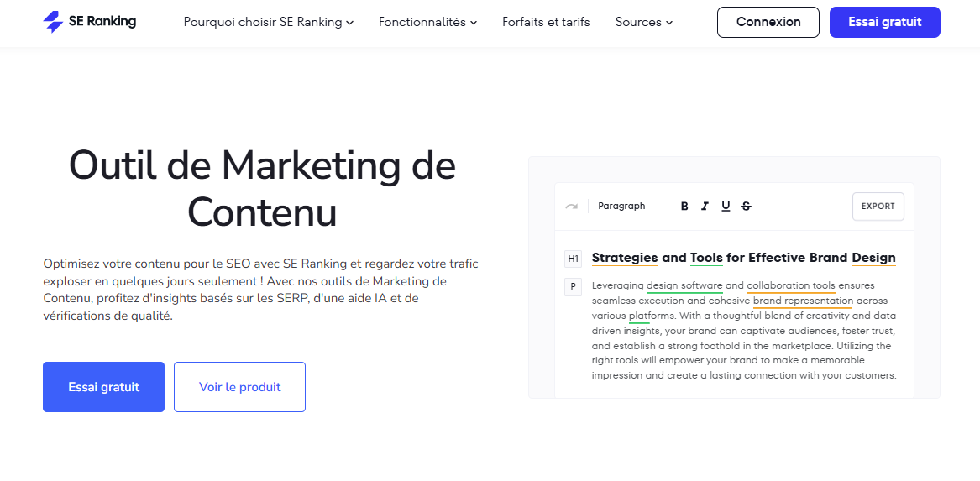Apply italic formatting in the editor

pos(705,207)
